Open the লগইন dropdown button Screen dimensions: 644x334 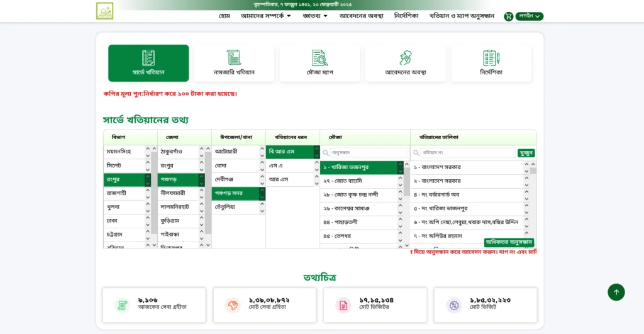(x=530, y=16)
